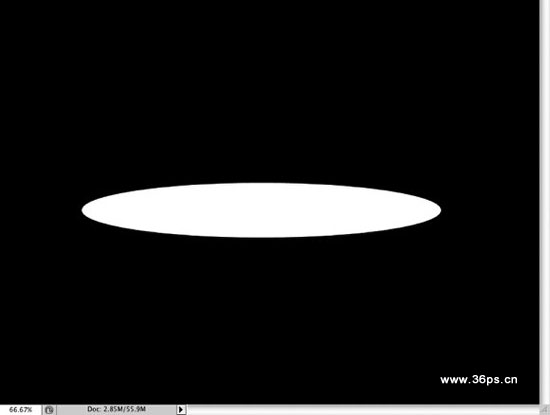Click the bottom edge of the white ellipse
Screen dimensions: 550x415
click(x=261, y=237)
